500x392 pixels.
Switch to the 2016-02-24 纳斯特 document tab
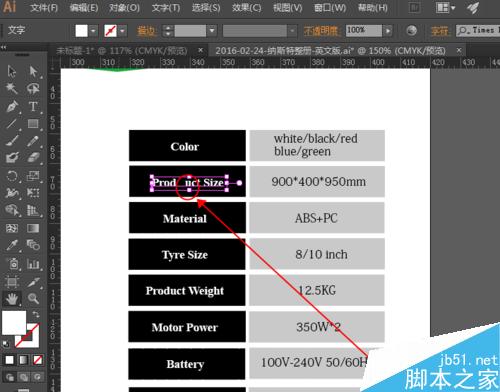coord(330,51)
